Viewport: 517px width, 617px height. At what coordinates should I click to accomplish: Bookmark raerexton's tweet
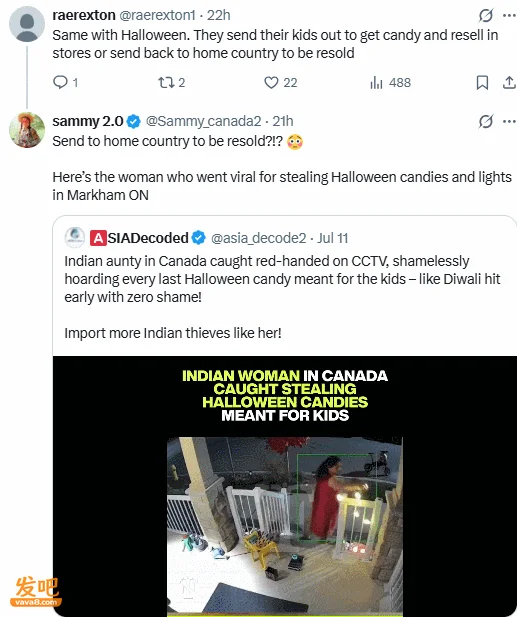pos(482,82)
